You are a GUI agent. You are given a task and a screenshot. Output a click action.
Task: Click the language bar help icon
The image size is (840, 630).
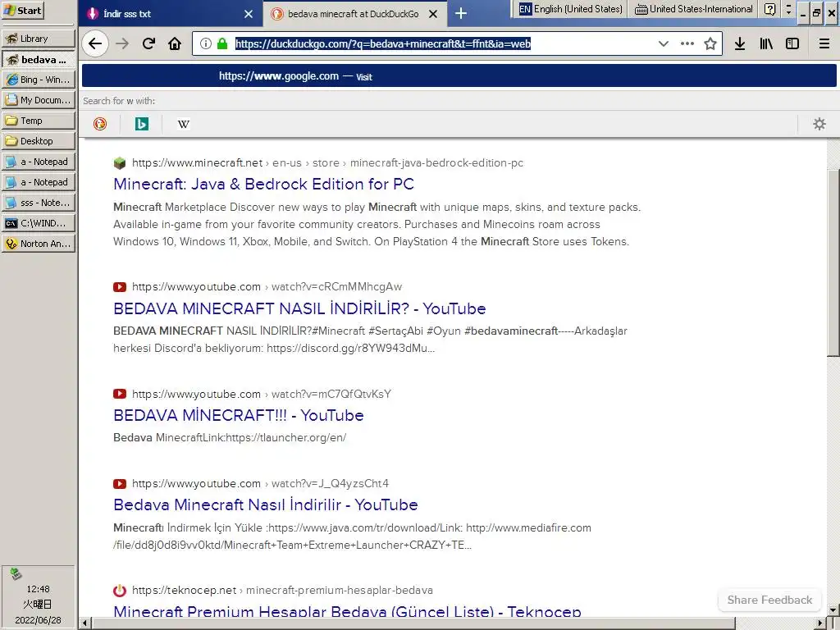coord(769,9)
